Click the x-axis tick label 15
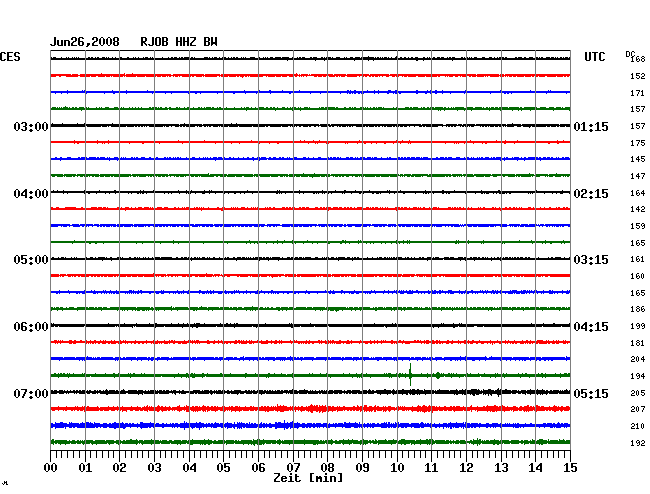This screenshot has height=494, width=650. 570,468
